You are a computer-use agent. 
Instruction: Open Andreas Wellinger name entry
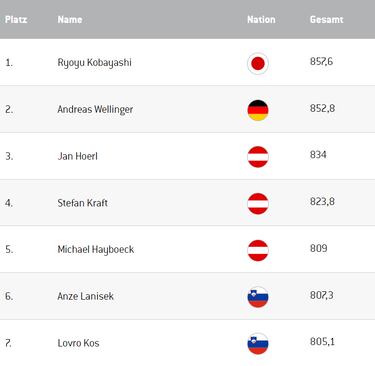(x=95, y=110)
